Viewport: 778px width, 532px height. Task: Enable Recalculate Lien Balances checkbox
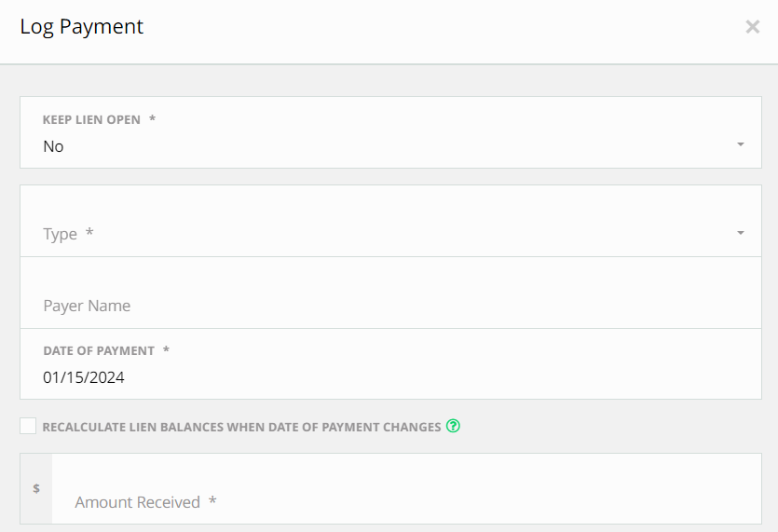pyautogui.click(x=28, y=427)
